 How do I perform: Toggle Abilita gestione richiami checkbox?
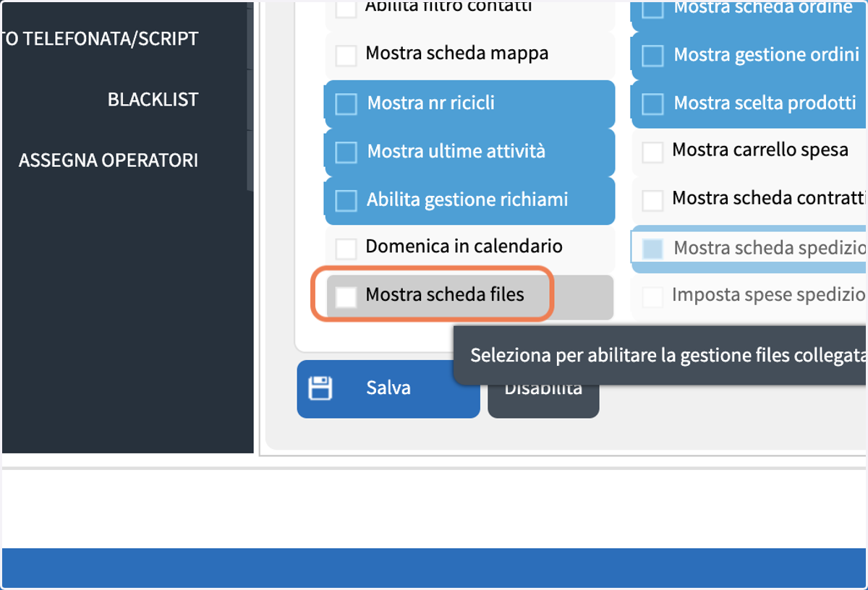[x=346, y=200]
